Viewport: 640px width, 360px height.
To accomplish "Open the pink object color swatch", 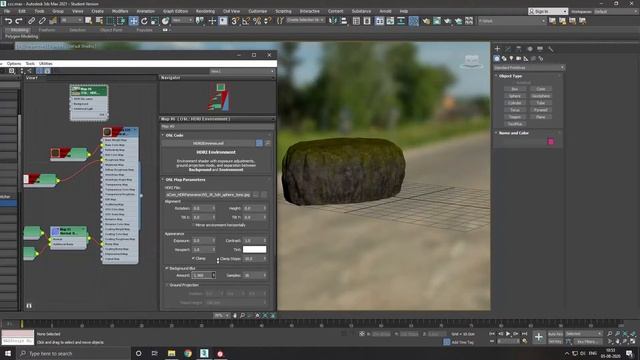I will [x=551, y=141].
